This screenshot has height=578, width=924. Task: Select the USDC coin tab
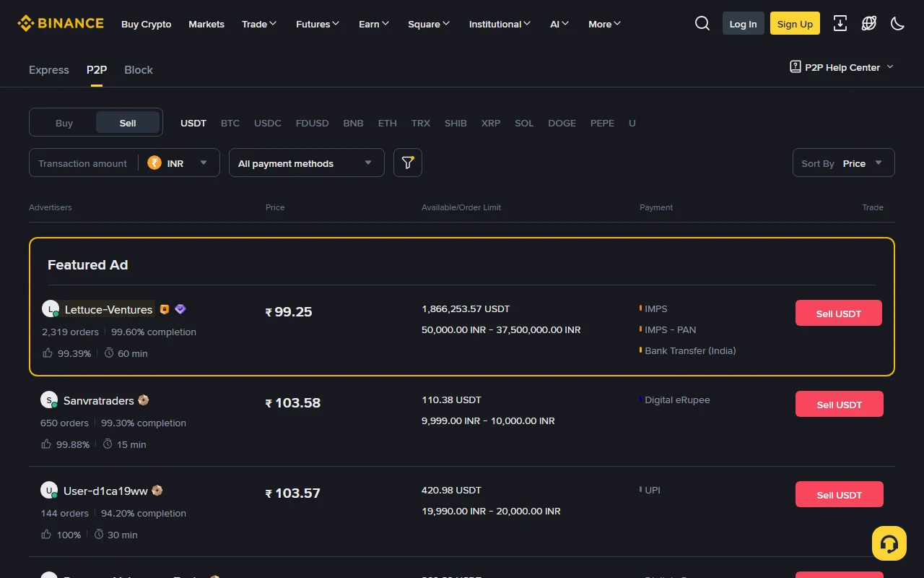pyautogui.click(x=268, y=123)
